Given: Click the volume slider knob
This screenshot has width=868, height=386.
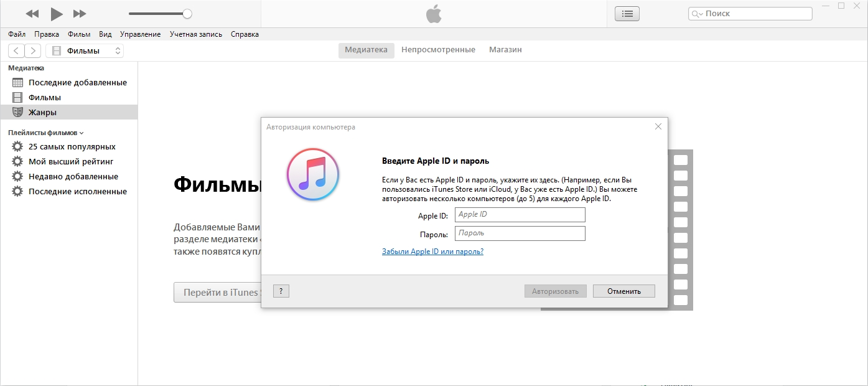Looking at the screenshot, I should [187, 14].
